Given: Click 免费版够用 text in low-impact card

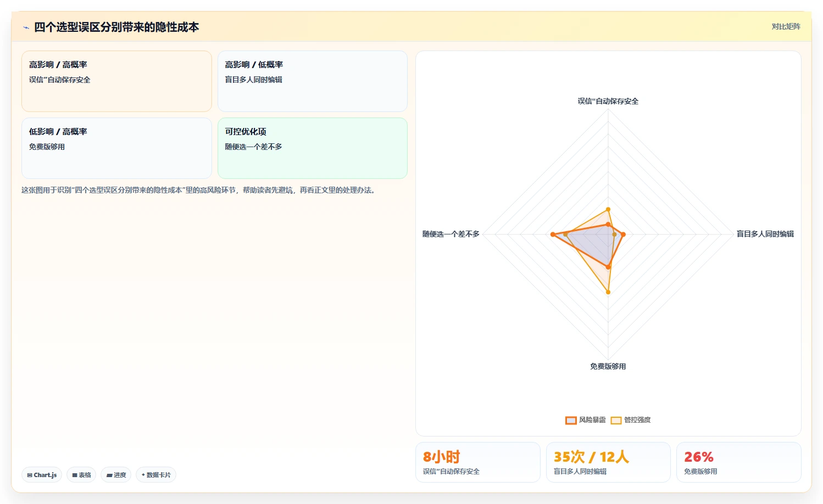Looking at the screenshot, I should [47, 147].
